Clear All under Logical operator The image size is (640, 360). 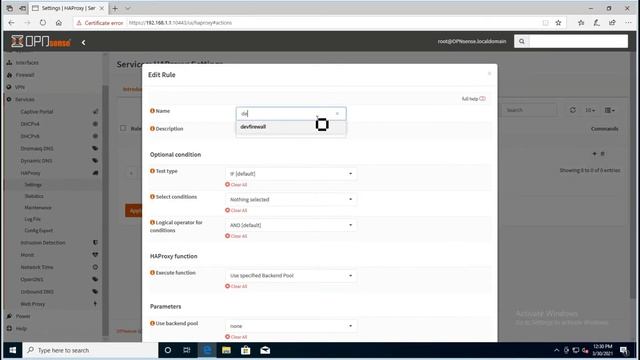pos(236,236)
